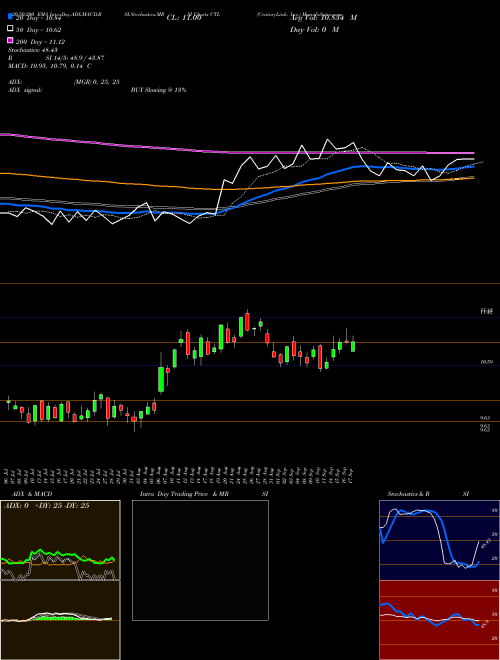Click the 'Stochastics & R' panel title
500x660 pixels.
(x=408, y=494)
